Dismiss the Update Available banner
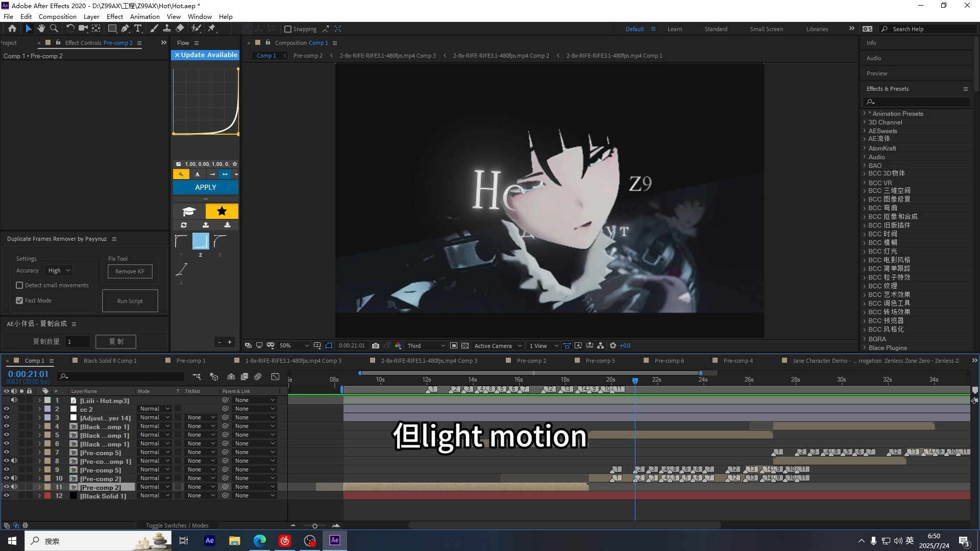 (x=177, y=55)
